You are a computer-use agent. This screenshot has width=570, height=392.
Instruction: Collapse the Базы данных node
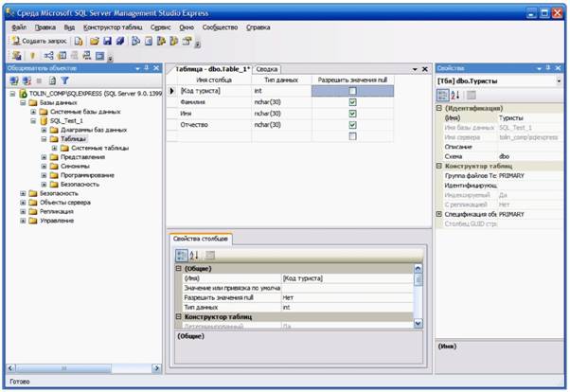coord(23,103)
